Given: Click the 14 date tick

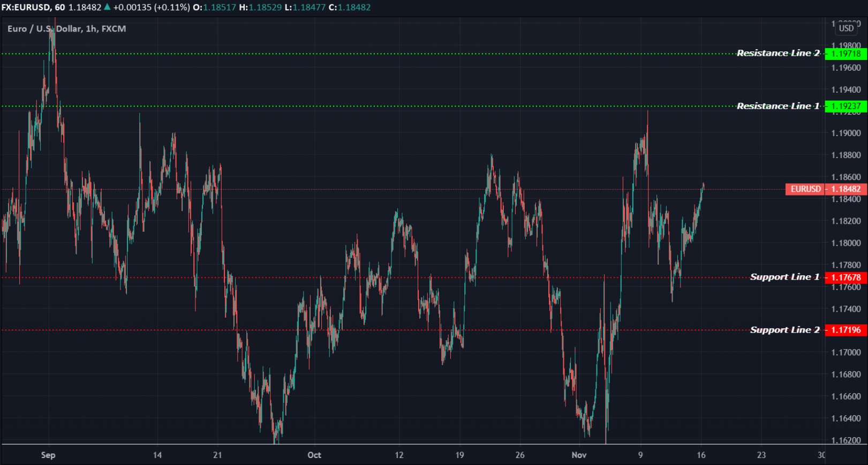Looking at the screenshot, I should [x=157, y=455].
